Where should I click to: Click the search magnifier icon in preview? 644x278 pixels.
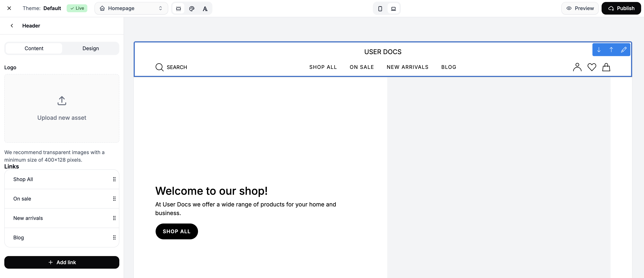tap(160, 67)
